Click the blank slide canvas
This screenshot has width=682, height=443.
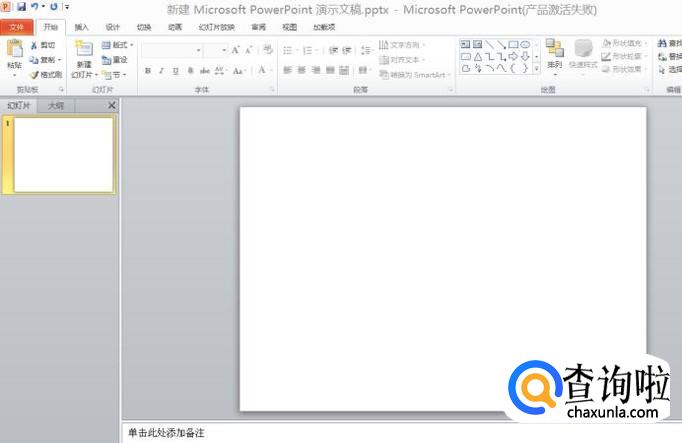(443, 259)
